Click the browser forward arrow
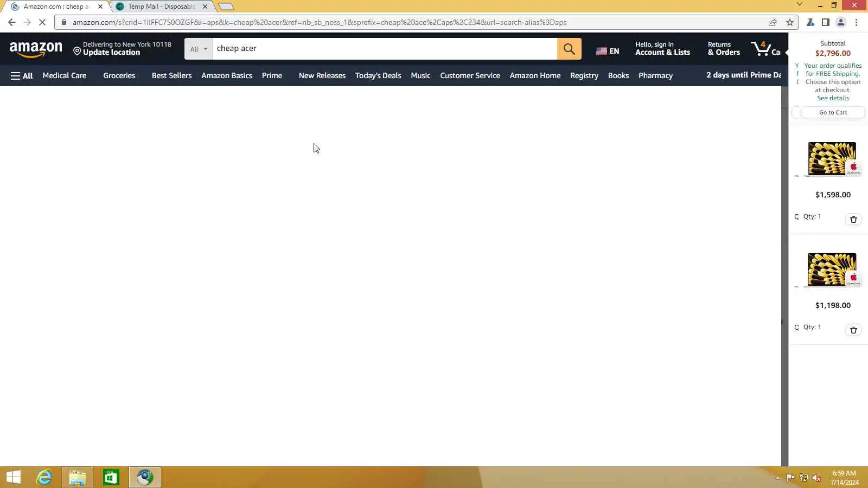The width and height of the screenshot is (868, 488). (x=27, y=22)
